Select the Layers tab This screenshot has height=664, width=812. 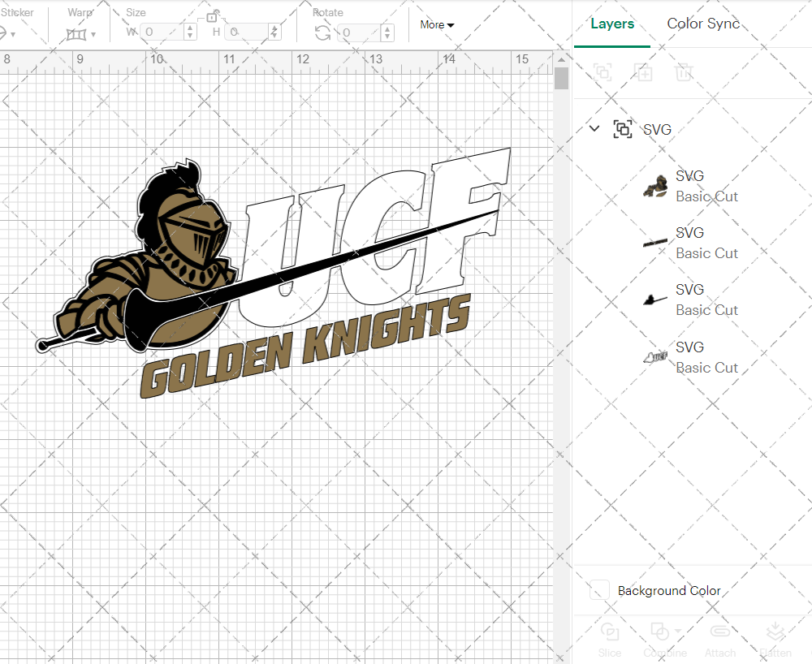click(612, 24)
